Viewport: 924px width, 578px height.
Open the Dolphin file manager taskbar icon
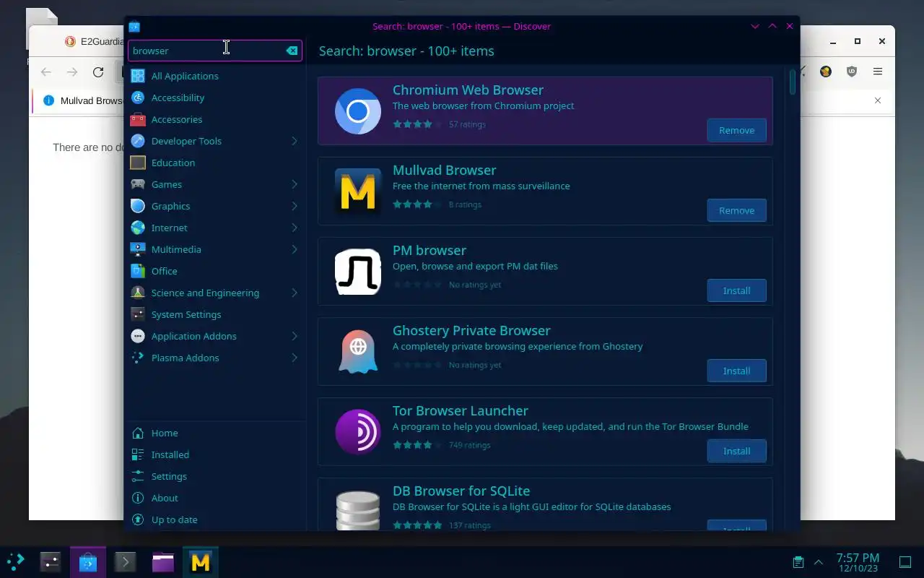163,561
